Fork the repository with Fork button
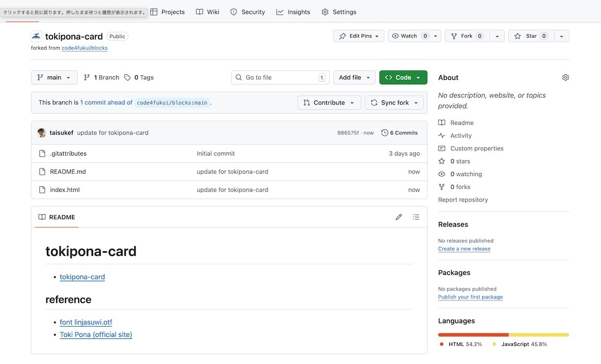This screenshot has width=601, height=364. tap(467, 36)
